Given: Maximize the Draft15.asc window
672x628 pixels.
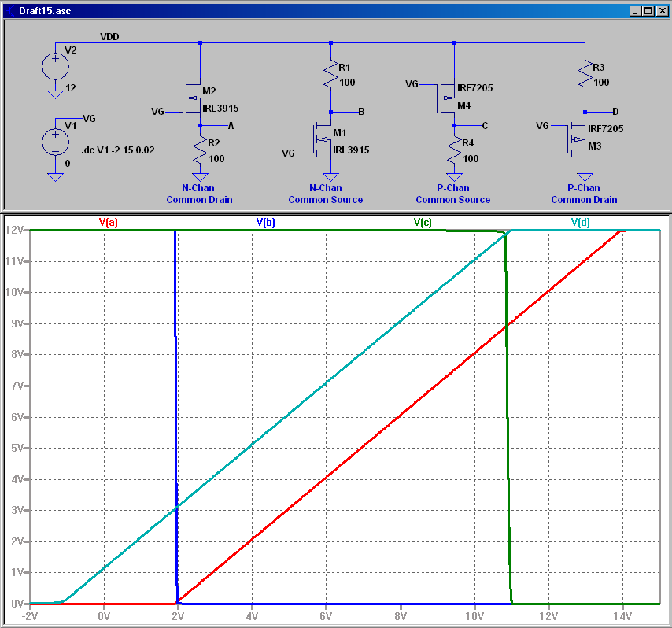Looking at the screenshot, I should 648,11.
